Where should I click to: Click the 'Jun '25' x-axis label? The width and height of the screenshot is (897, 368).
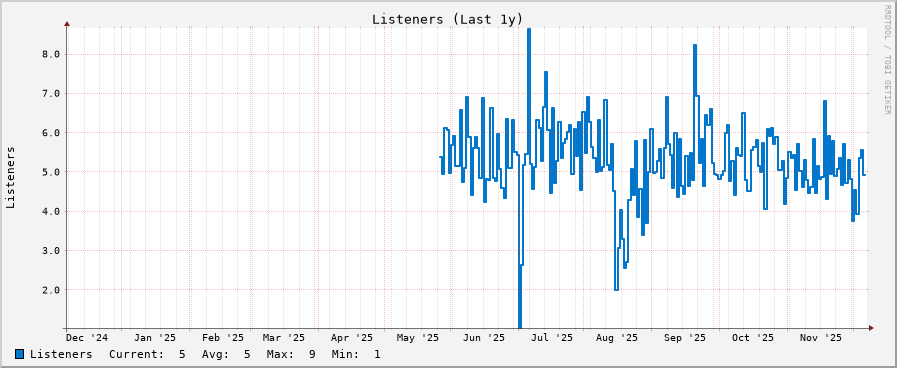pos(485,338)
